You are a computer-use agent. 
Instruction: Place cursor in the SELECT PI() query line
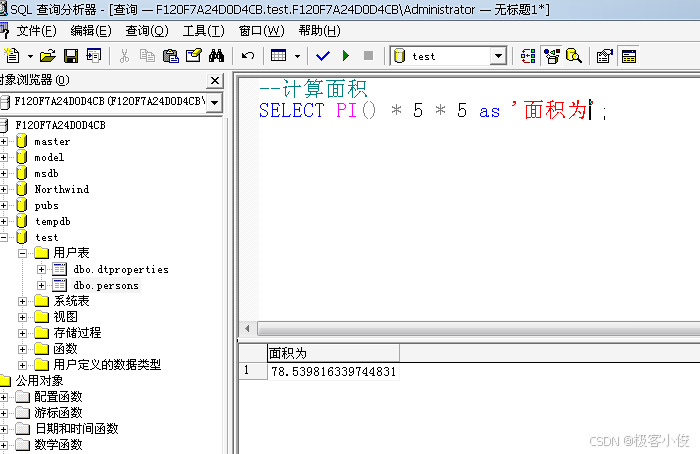pos(432,110)
